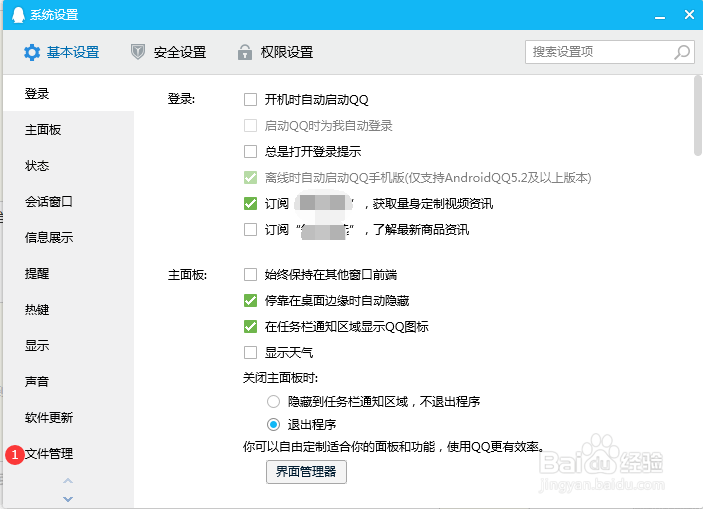Viewport: 703px width, 509px height.
Task: Click the QQ penguin logo icon
Action: (18, 15)
